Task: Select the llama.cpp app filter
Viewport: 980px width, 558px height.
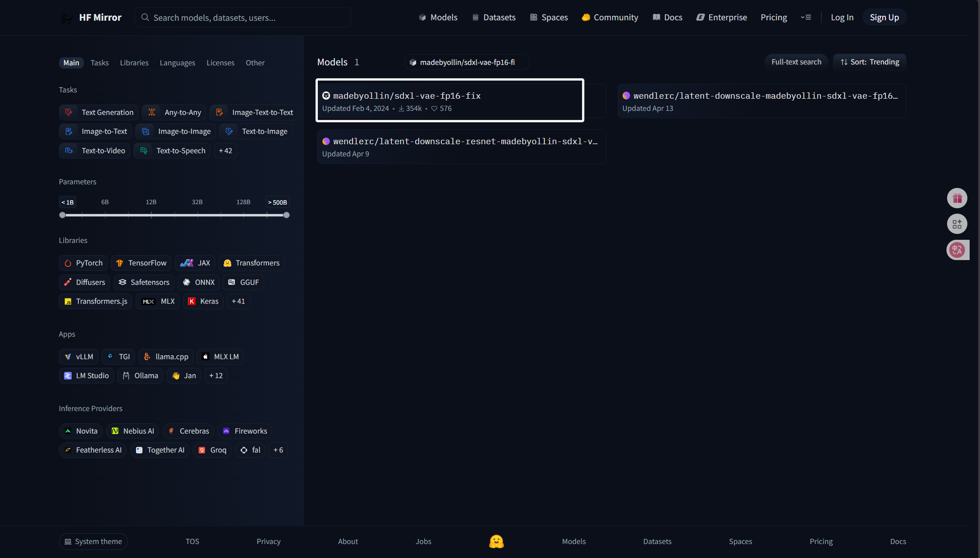Action: pyautogui.click(x=166, y=357)
